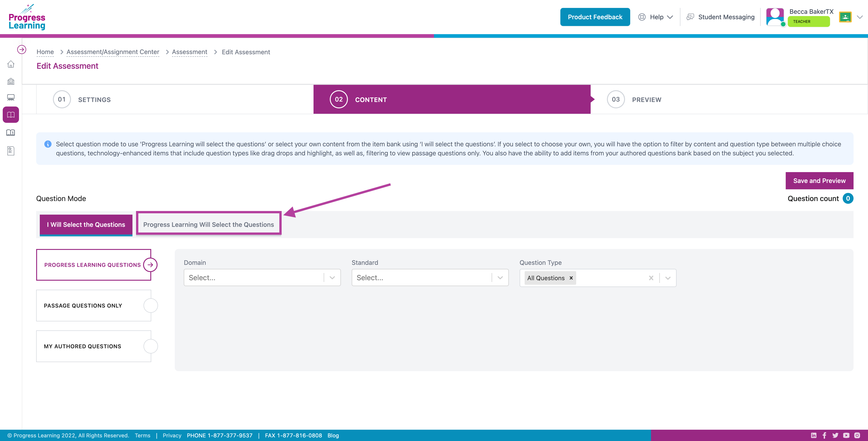
Task: Remove the All Questions tag
Action: (571, 278)
